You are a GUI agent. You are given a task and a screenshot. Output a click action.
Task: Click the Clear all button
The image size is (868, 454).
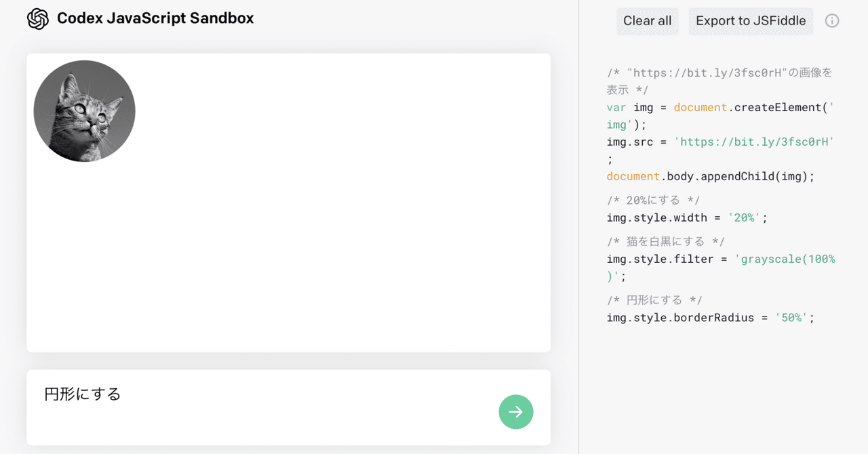tap(647, 21)
